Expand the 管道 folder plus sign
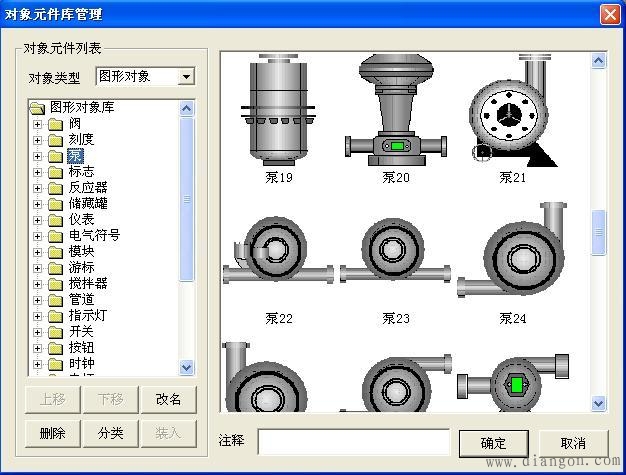626x475 pixels. click(x=38, y=300)
